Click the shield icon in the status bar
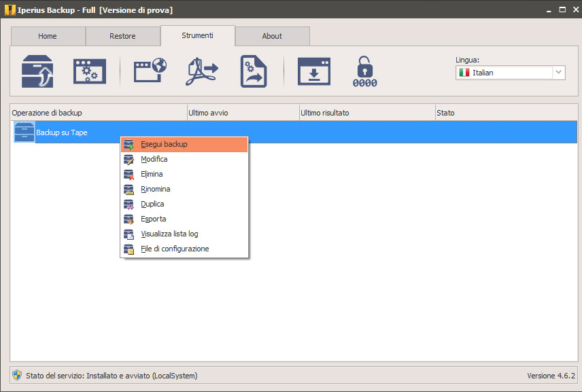582x392 pixels. click(17, 375)
